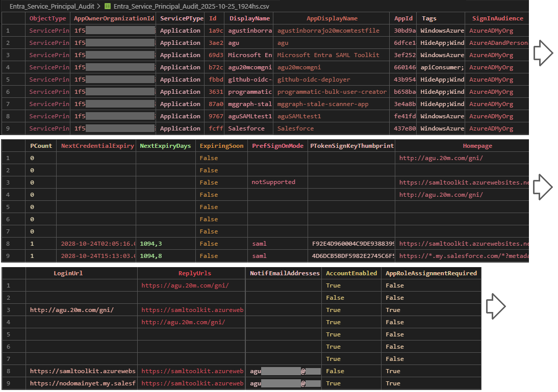Click the agu.20m.com link in LoginUrl column
558x392 pixels.
(71, 310)
